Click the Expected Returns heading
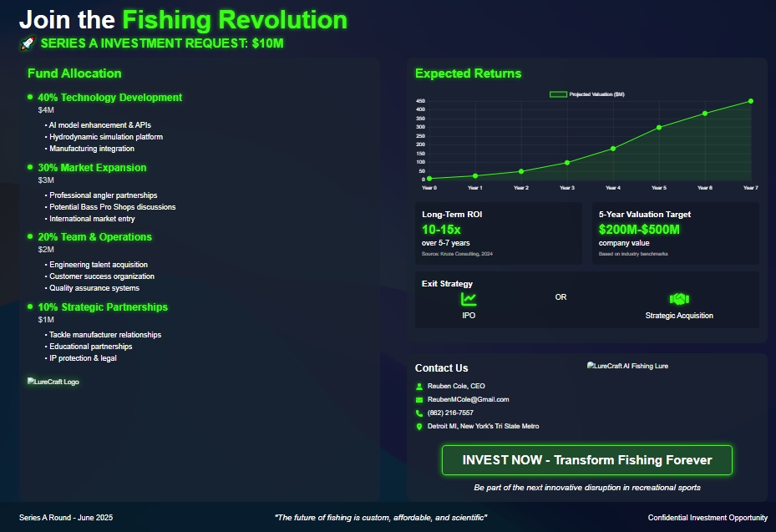 pos(468,73)
